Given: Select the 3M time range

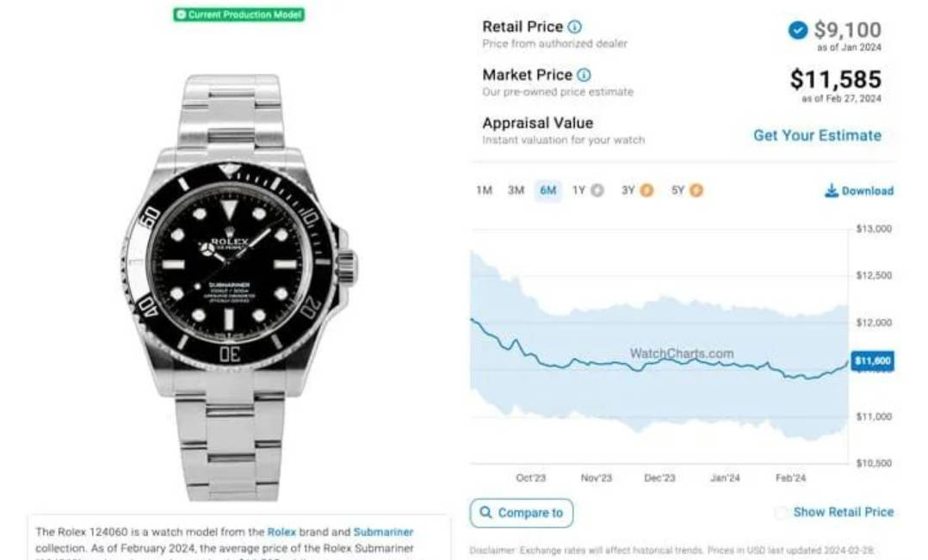Looking at the screenshot, I should coord(517,190).
